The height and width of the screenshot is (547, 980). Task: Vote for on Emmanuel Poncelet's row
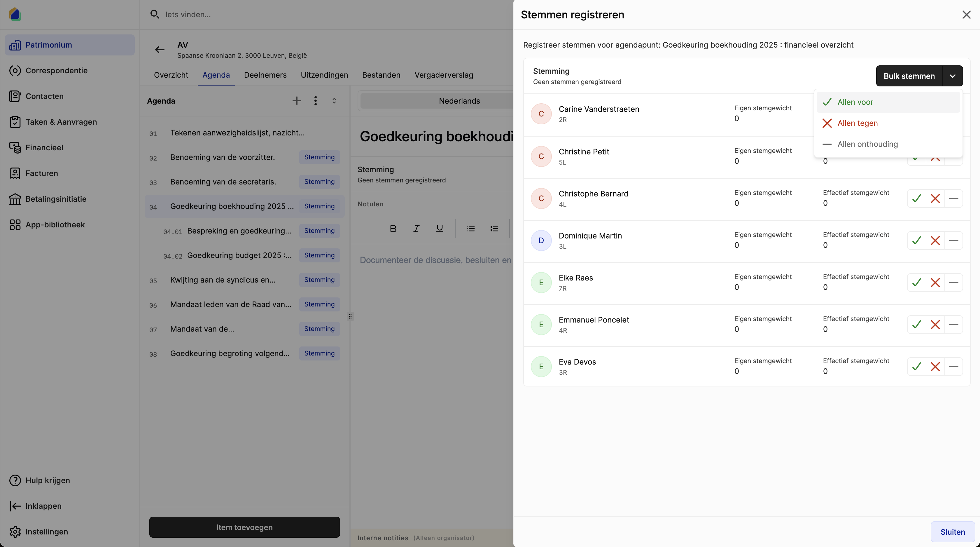coord(916,325)
